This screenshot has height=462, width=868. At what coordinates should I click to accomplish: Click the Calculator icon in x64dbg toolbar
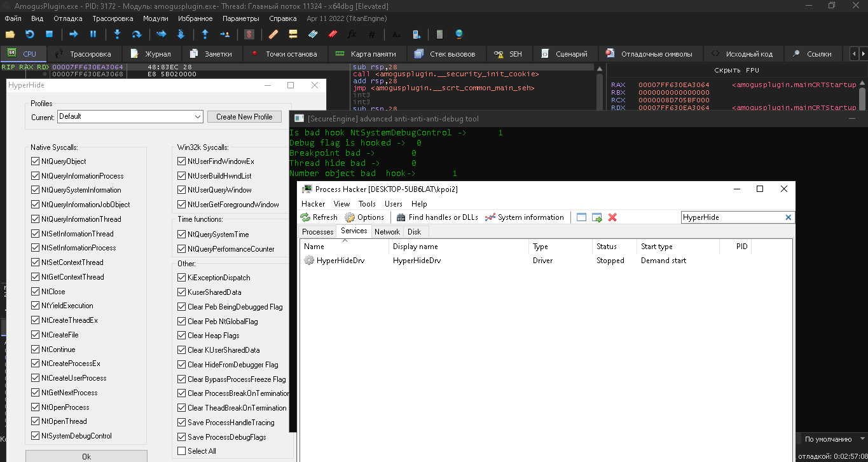coord(439,34)
